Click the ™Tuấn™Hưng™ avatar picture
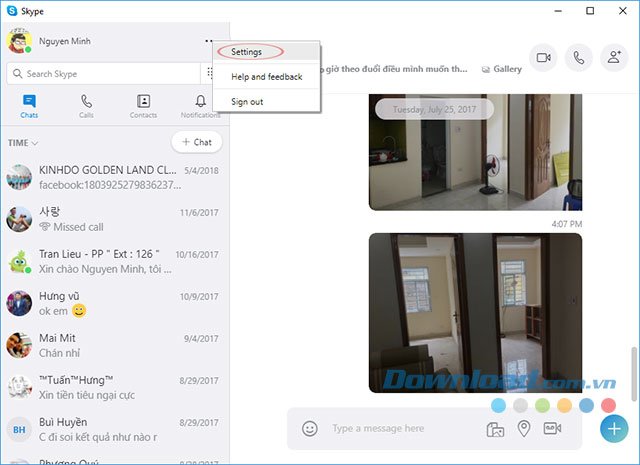Image resolution: width=640 pixels, height=465 pixels. pyautogui.click(x=19, y=387)
